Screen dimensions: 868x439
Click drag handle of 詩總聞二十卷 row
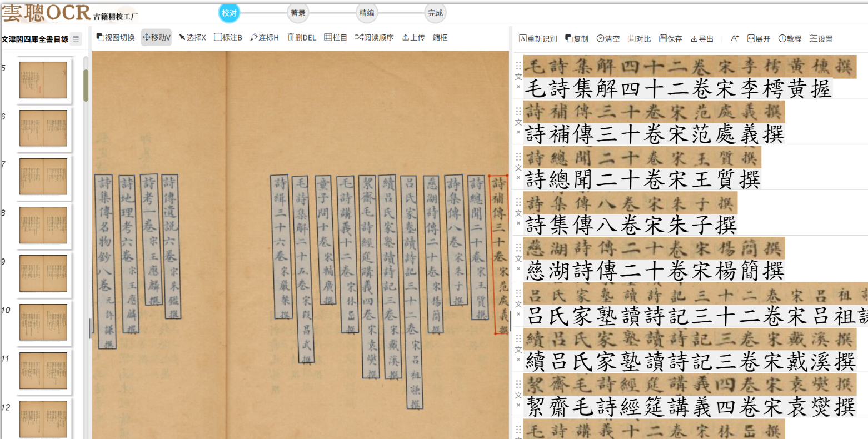click(518, 157)
